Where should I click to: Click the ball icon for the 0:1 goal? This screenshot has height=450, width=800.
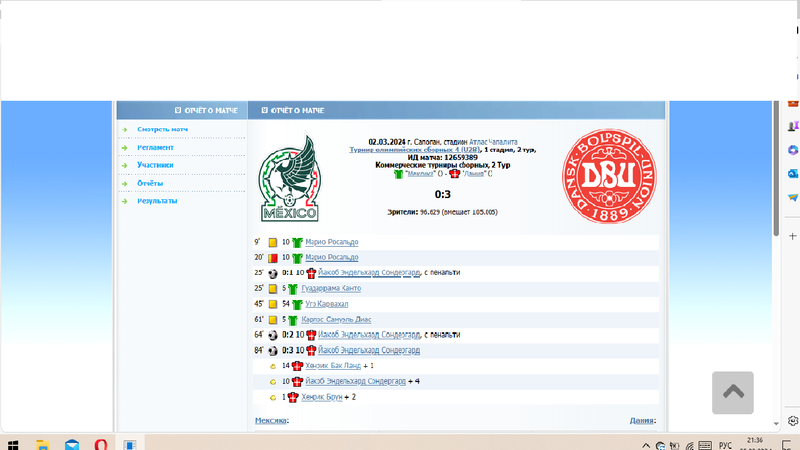(273, 273)
